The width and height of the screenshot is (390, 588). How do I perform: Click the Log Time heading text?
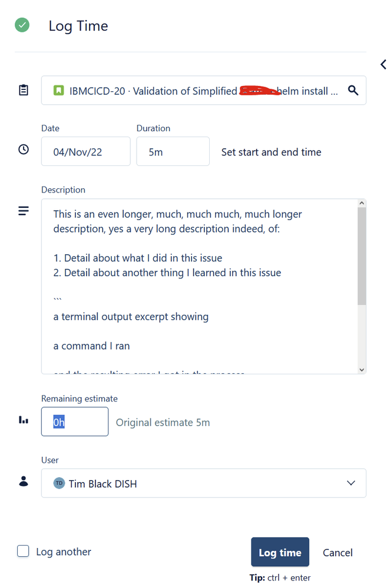click(x=78, y=26)
